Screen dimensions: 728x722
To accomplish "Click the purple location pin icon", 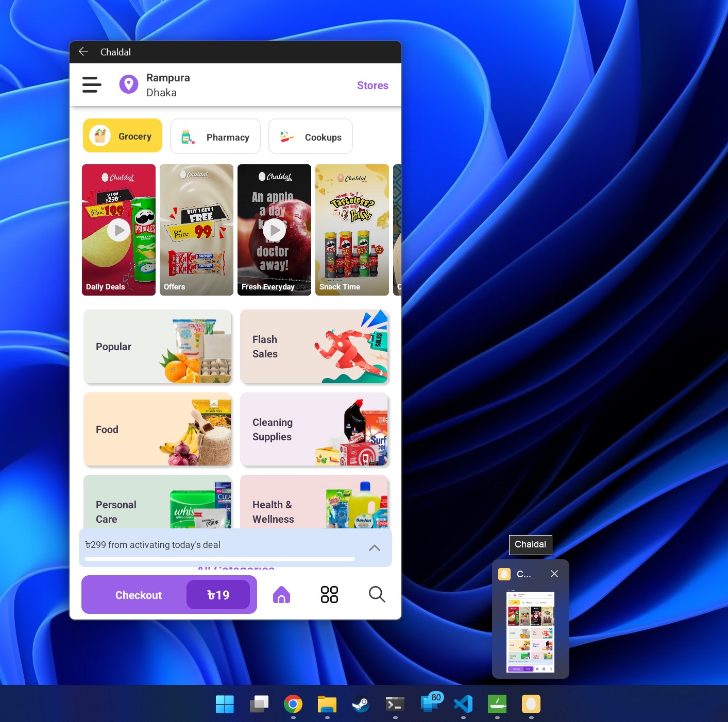I will coord(129,84).
